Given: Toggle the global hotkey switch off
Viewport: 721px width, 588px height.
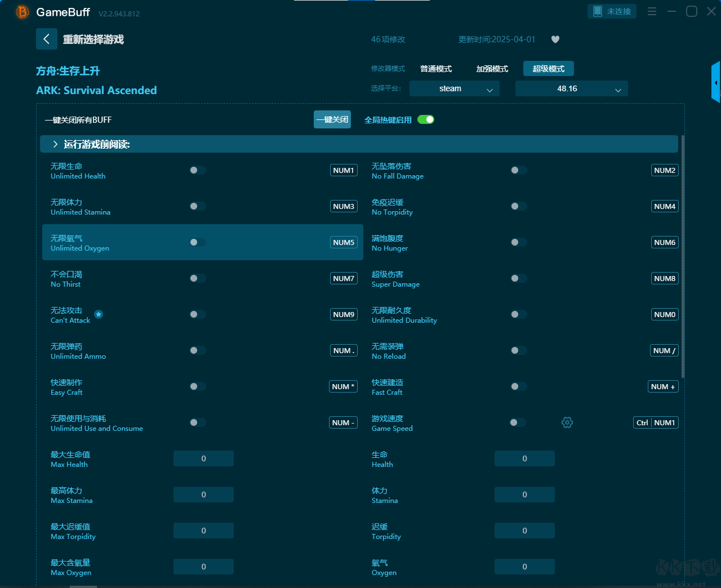Looking at the screenshot, I should [x=426, y=119].
